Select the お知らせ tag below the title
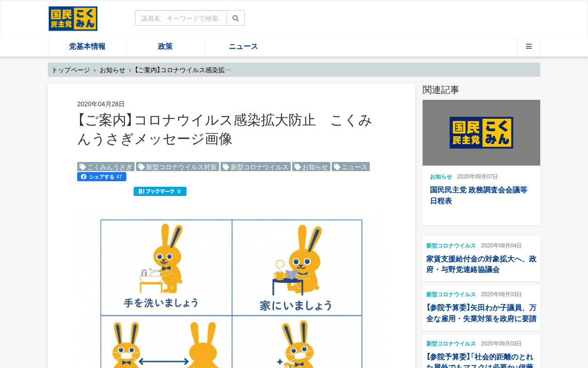The height and width of the screenshot is (368, 588). tap(311, 167)
